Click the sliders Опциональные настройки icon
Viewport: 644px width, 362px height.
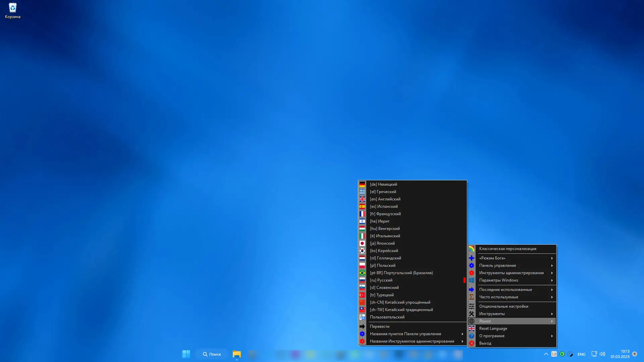(x=471, y=306)
